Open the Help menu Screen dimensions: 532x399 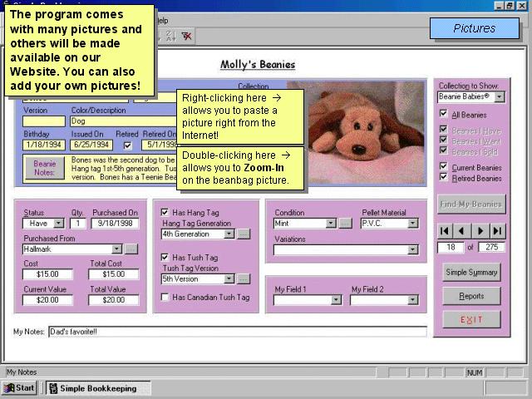(162, 20)
